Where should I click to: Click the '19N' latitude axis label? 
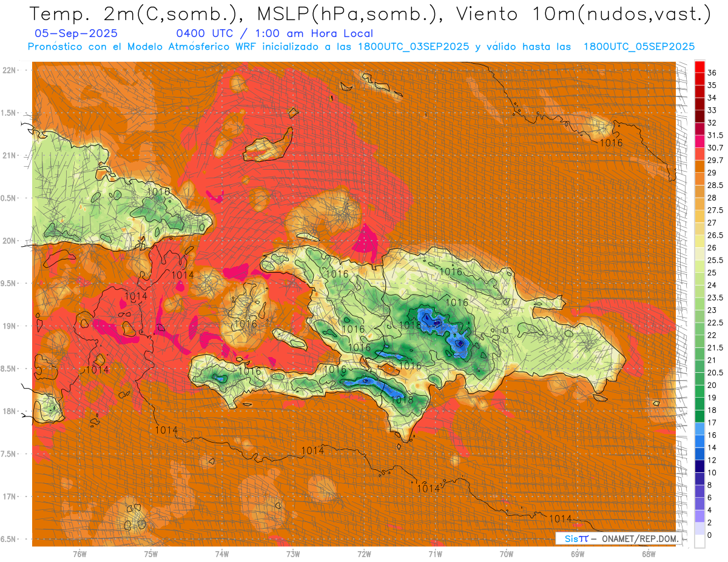8,326
